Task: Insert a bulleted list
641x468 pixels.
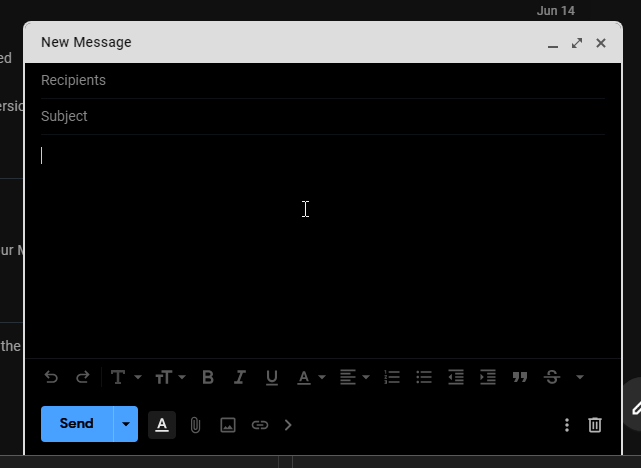Action: (424, 377)
